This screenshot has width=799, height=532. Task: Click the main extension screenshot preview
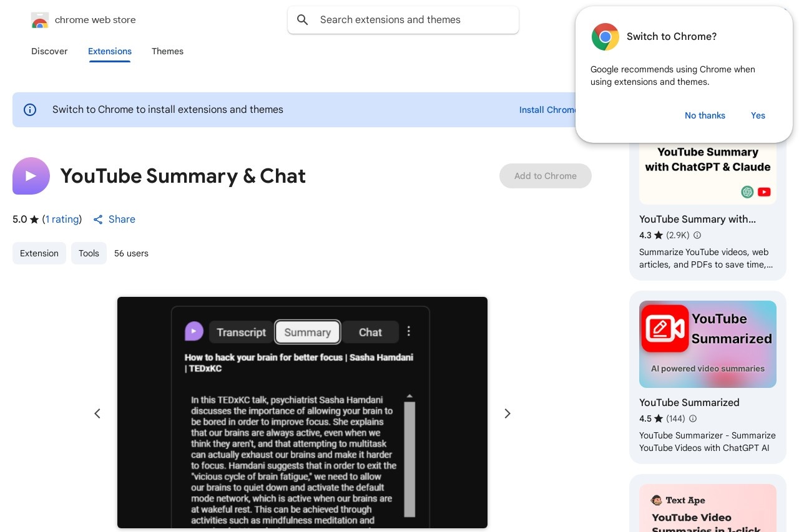point(302,412)
